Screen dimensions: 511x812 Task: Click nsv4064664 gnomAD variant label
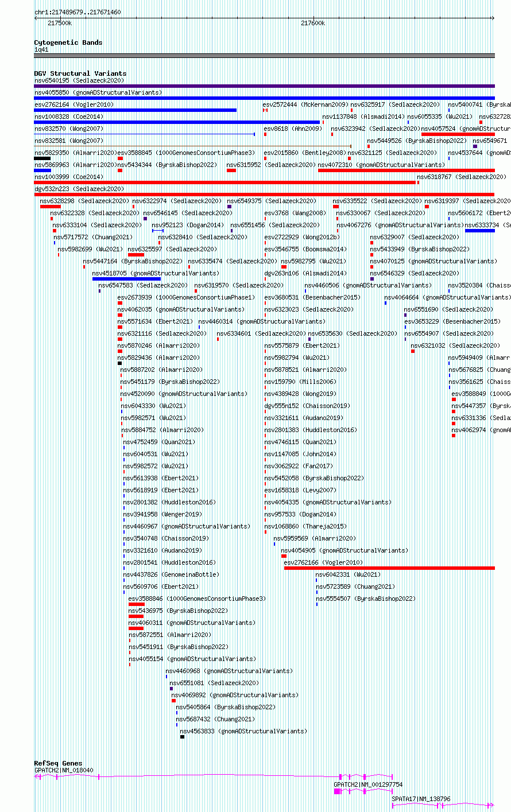tap(448, 297)
